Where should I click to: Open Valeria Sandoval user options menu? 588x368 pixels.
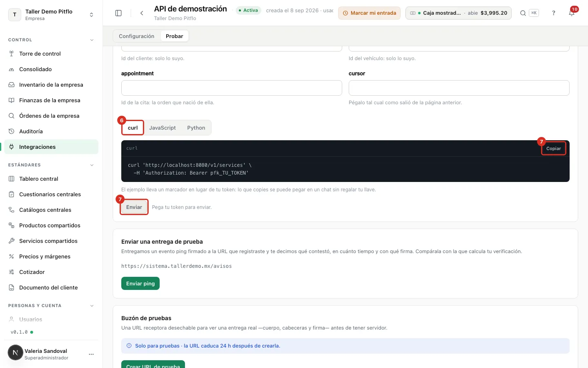[x=91, y=354]
